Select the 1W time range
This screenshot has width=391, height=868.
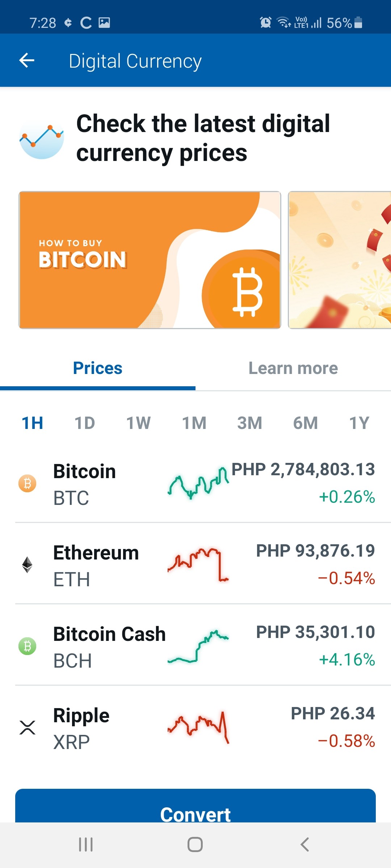point(138,423)
